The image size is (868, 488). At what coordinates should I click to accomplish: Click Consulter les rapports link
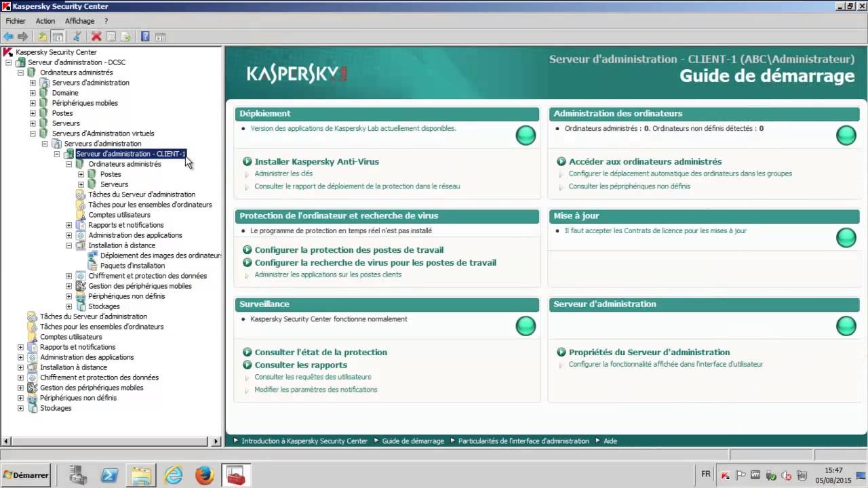[x=301, y=365]
